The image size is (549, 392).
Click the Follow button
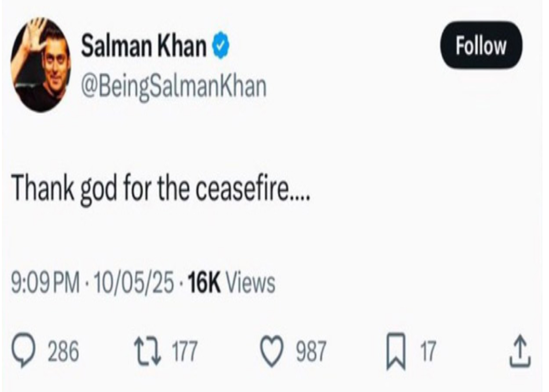pyautogui.click(x=481, y=45)
